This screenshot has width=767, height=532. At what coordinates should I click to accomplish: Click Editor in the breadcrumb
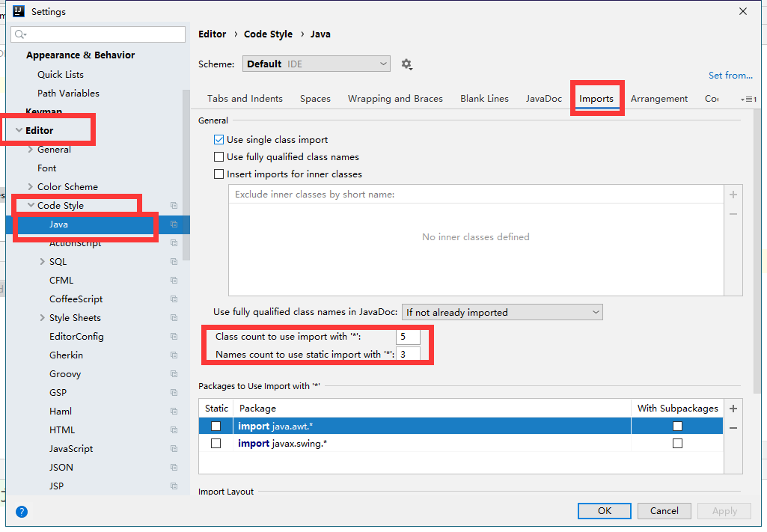pyautogui.click(x=213, y=34)
